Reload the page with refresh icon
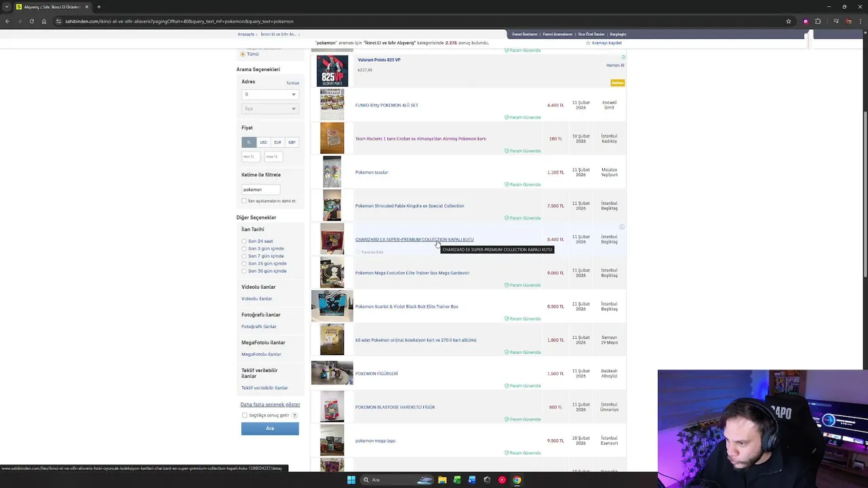The image size is (868, 488). 31,21
